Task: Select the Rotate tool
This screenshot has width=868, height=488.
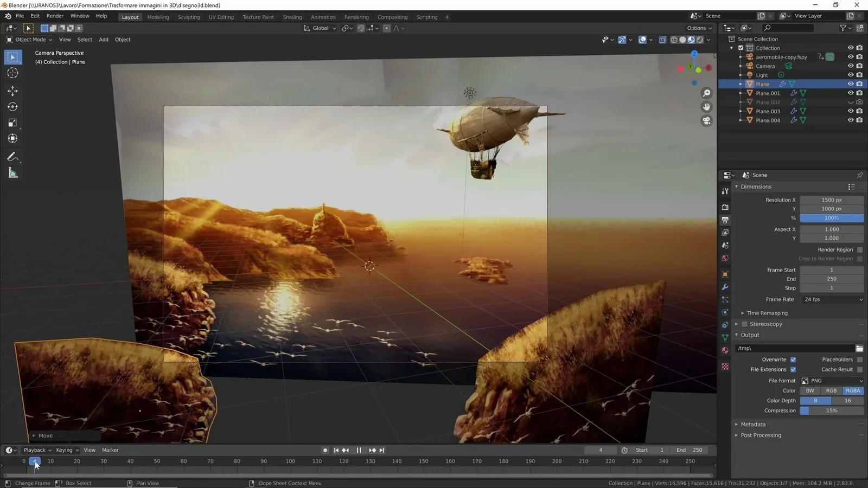Action: click(x=12, y=107)
